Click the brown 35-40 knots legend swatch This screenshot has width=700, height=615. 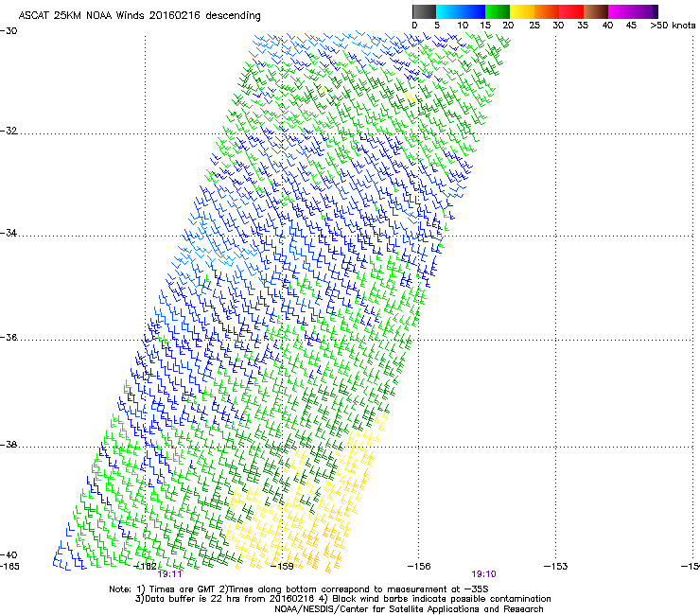[x=596, y=11]
